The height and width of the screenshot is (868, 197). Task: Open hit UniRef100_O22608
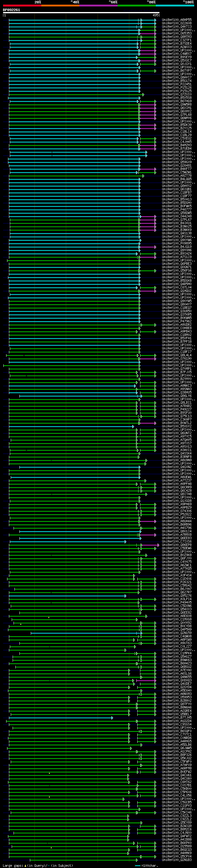coord(177,23)
